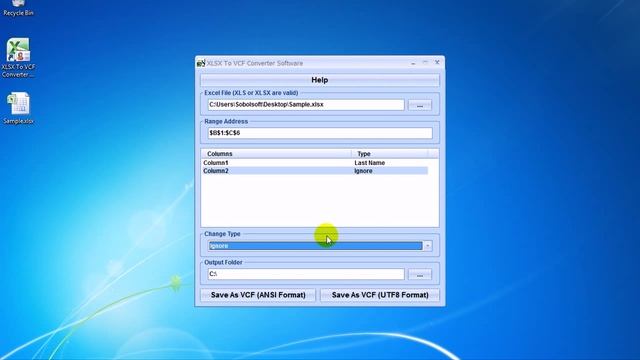Select the Sample.xlsx file icon on desktop

pos(18,108)
